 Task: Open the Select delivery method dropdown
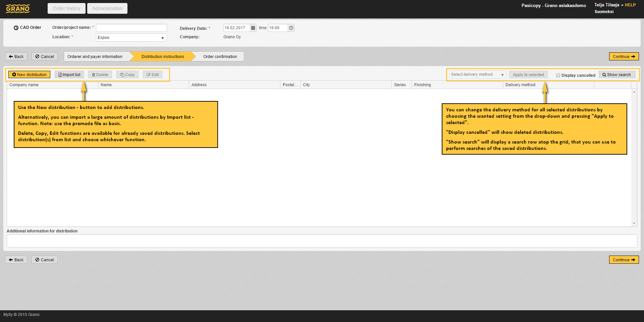477,74
